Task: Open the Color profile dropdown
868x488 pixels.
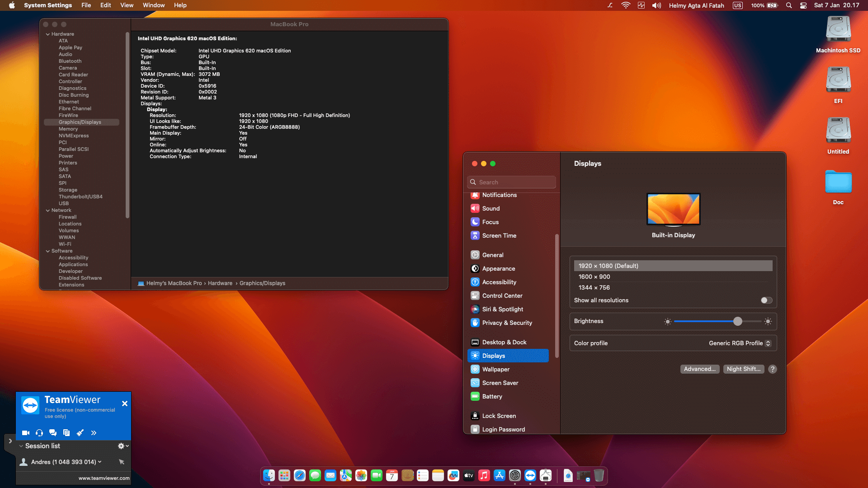Action: (x=740, y=343)
